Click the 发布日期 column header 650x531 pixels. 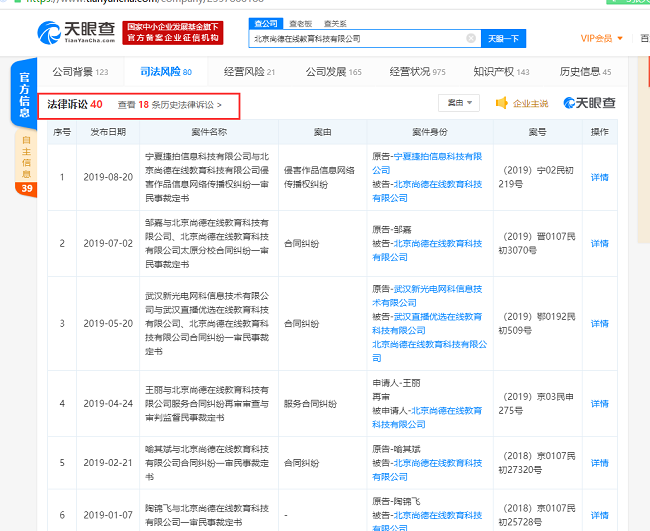point(108,132)
